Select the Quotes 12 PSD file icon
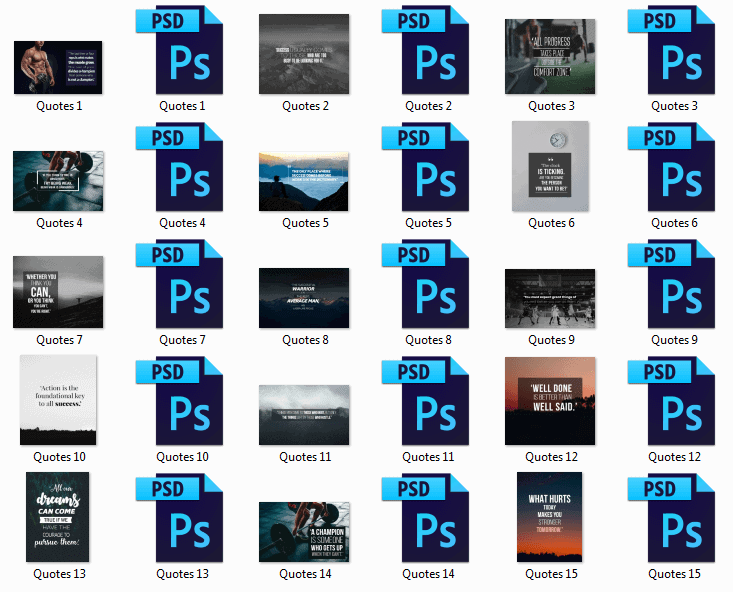The image size is (733, 592). pyautogui.click(x=672, y=401)
